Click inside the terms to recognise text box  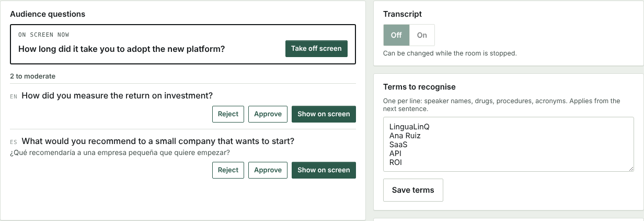pos(509,144)
